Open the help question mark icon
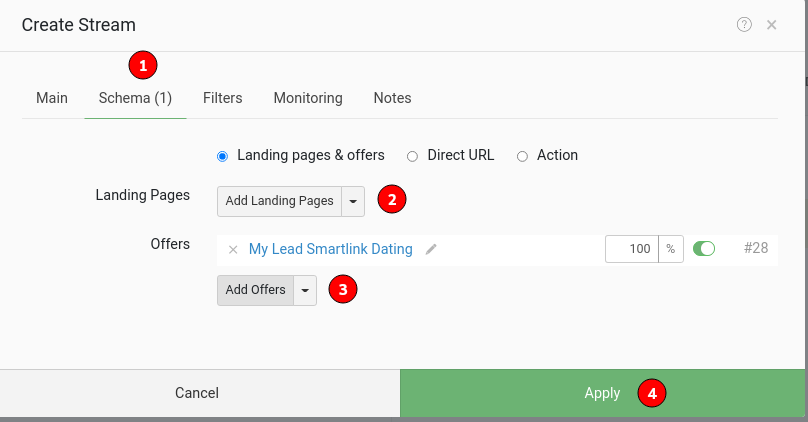 tap(744, 24)
